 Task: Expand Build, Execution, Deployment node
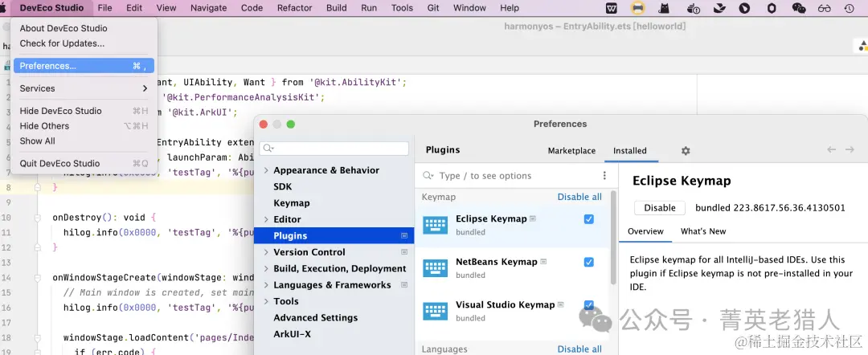click(x=266, y=269)
